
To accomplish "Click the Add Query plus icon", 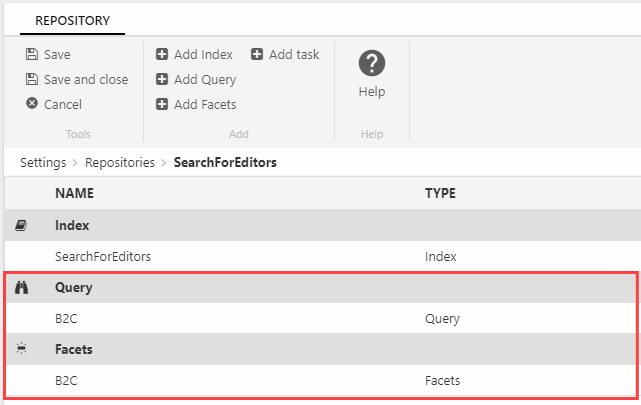I will pyautogui.click(x=162, y=80).
